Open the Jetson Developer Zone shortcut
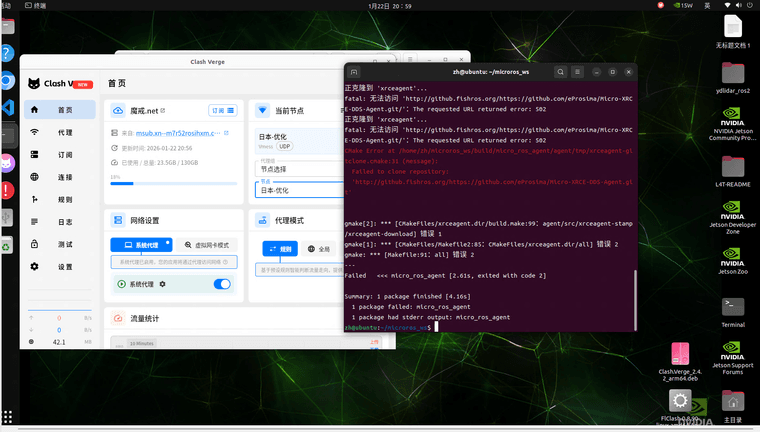Screen dimensions: 760x432 point(732,218)
